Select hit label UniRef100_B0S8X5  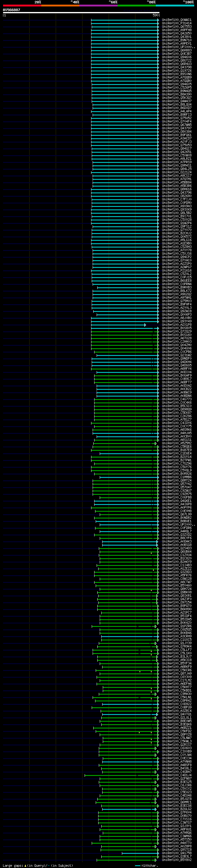pyautogui.click(x=176, y=328)
